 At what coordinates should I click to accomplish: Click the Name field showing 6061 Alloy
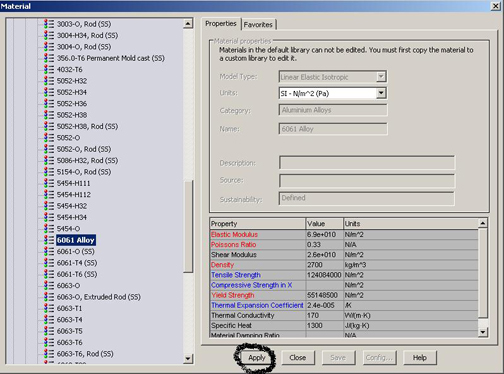pos(333,129)
